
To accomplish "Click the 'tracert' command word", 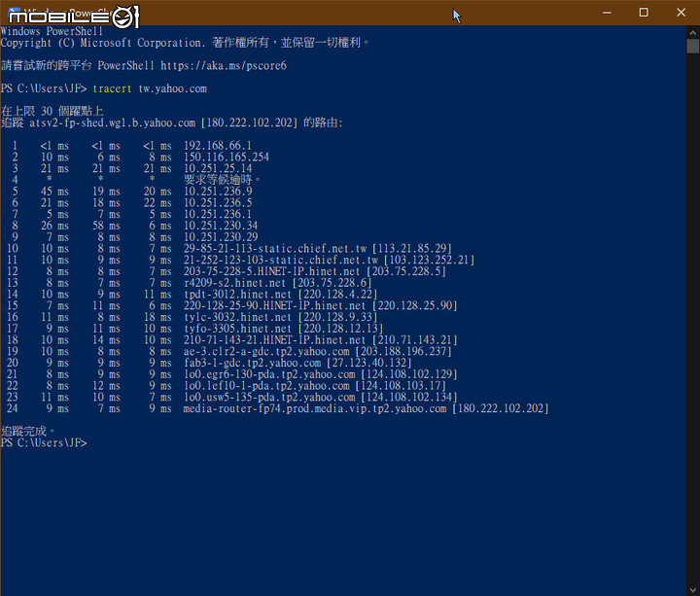I will point(112,88).
